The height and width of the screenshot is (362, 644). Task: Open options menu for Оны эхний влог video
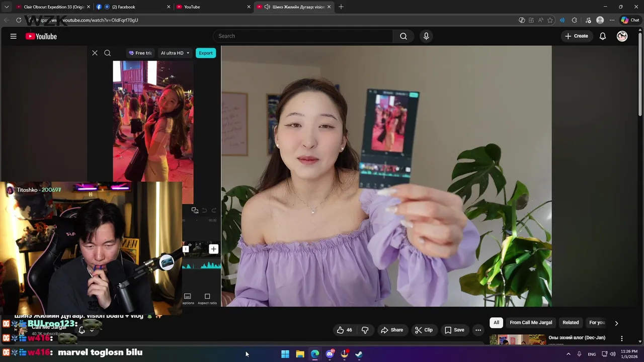[x=621, y=338]
